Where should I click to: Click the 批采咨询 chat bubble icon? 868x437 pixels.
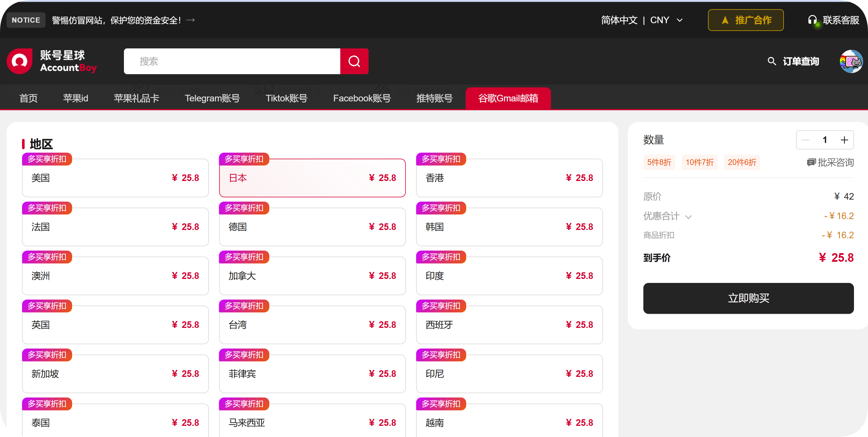[811, 163]
